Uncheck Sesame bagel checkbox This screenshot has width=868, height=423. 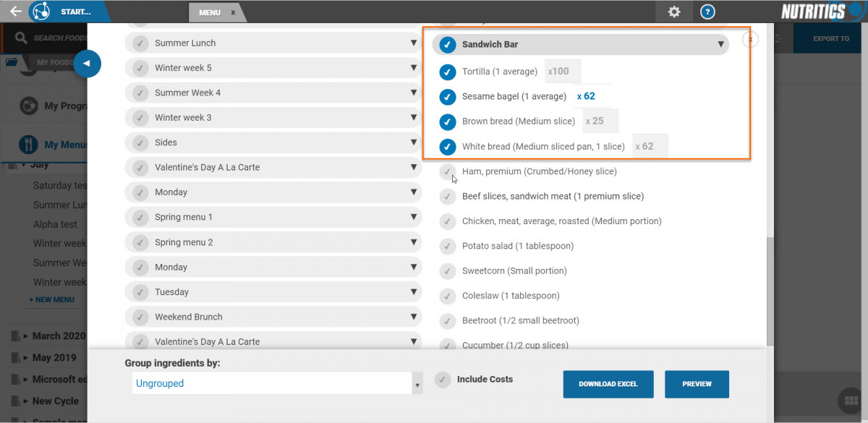click(x=448, y=96)
